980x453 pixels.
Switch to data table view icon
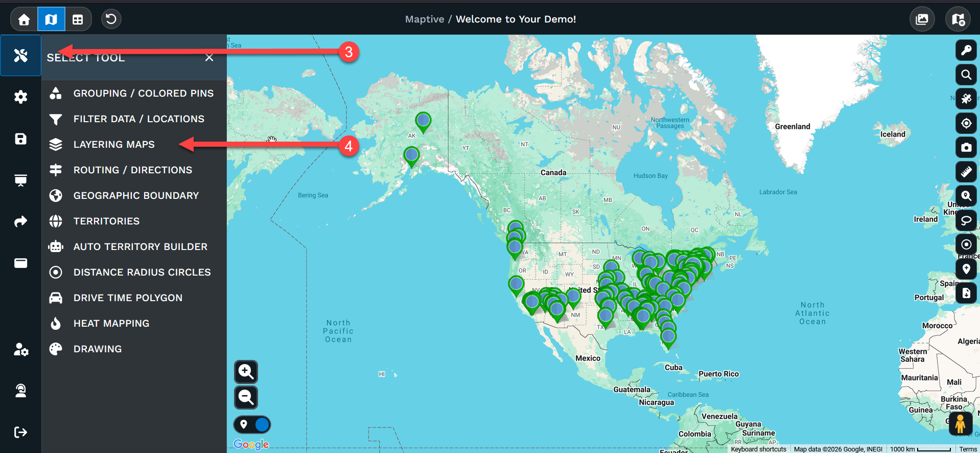tap(78, 19)
